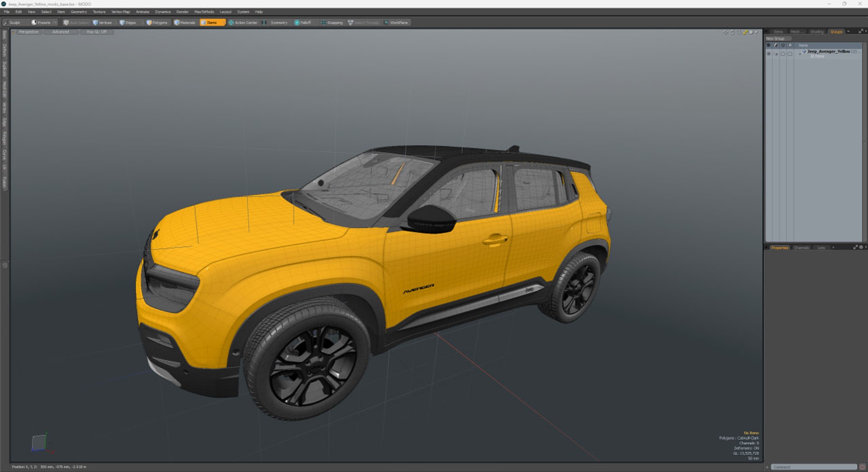The width and height of the screenshot is (868, 472).
Task: Click the Name column header
Action: (803, 45)
